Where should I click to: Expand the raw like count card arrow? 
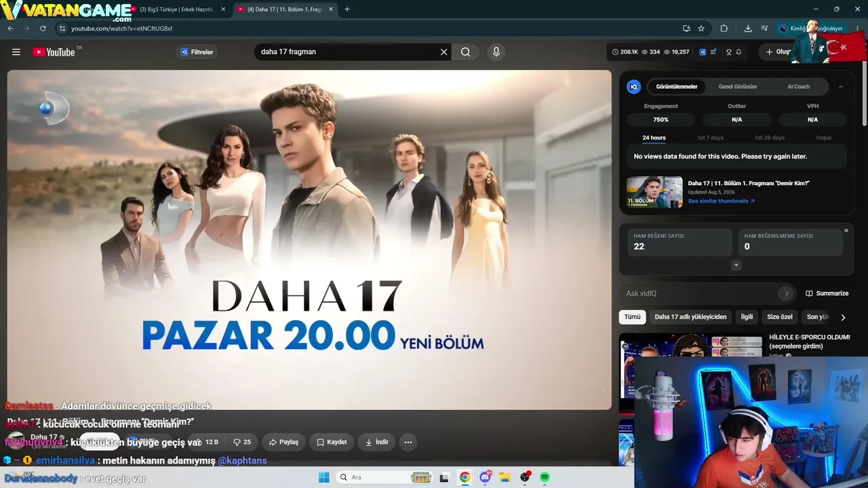pos(736,266)
